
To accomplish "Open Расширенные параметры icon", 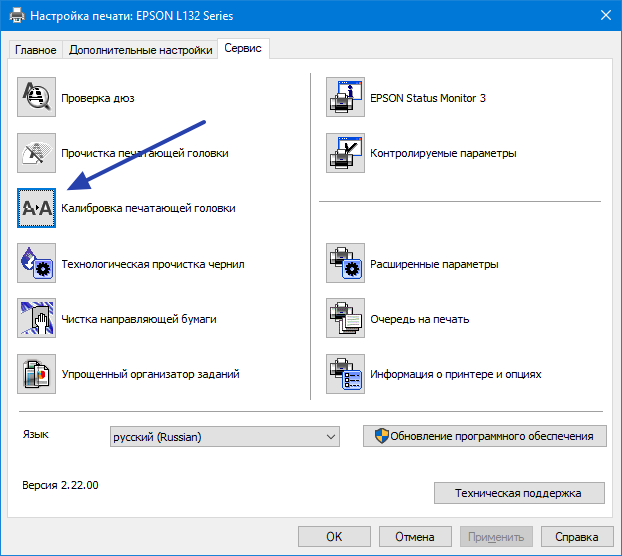I will click(x=345, y=263).
